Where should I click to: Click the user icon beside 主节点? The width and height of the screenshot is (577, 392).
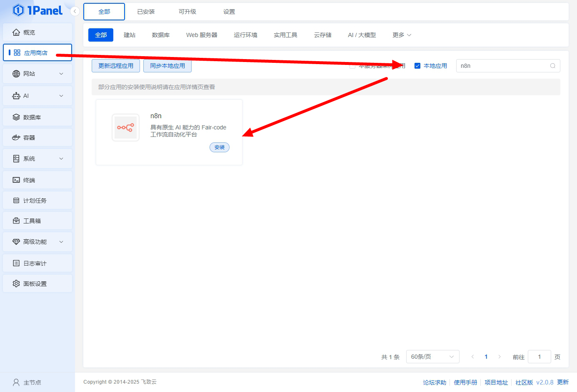click(16, 382)
